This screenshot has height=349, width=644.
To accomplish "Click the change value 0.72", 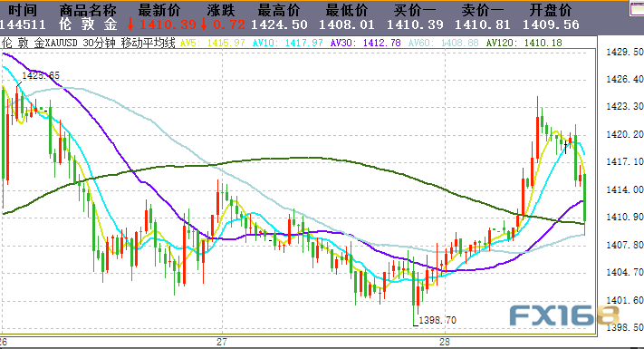I will pyautogui.click(x=229, y=24).
